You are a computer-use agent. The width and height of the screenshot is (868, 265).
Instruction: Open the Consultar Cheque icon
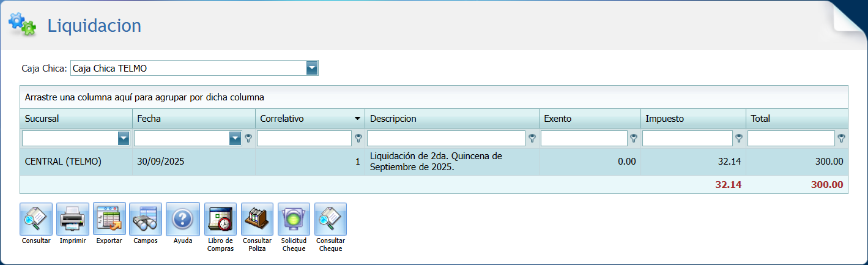[330, 219]
